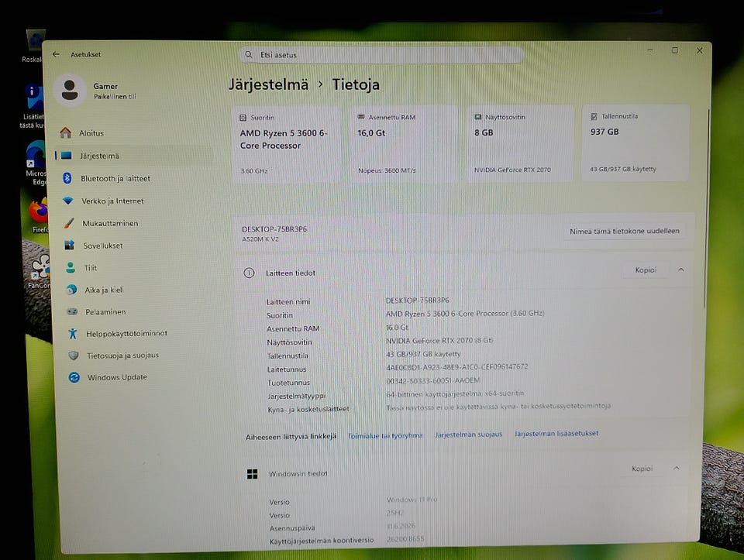The height and width of the screenshot is (560, 744).
Task: Open the Roskakori recycle bin icon
Action: 33,46
